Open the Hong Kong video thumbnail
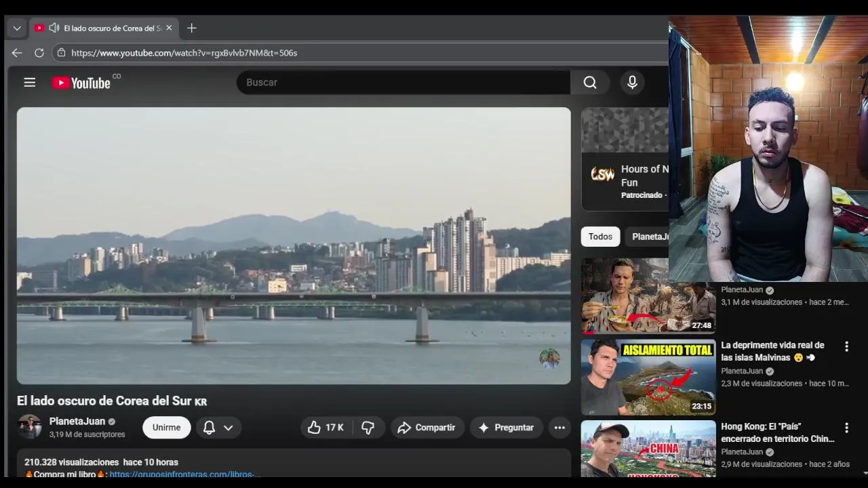 648,449
